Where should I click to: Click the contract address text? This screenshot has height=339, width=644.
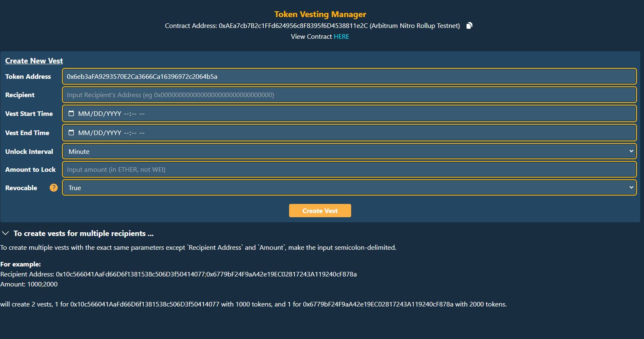click(x=293, y=26)
